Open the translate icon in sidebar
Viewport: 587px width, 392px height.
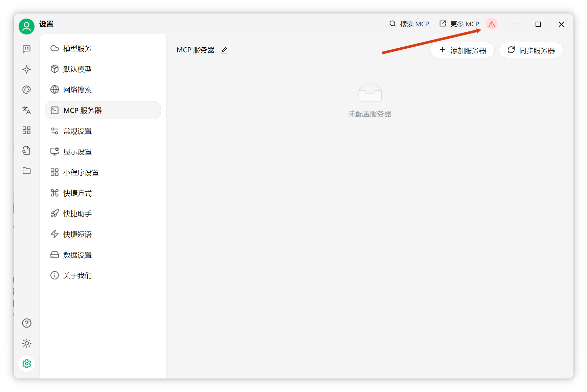(x=26, y=110)
